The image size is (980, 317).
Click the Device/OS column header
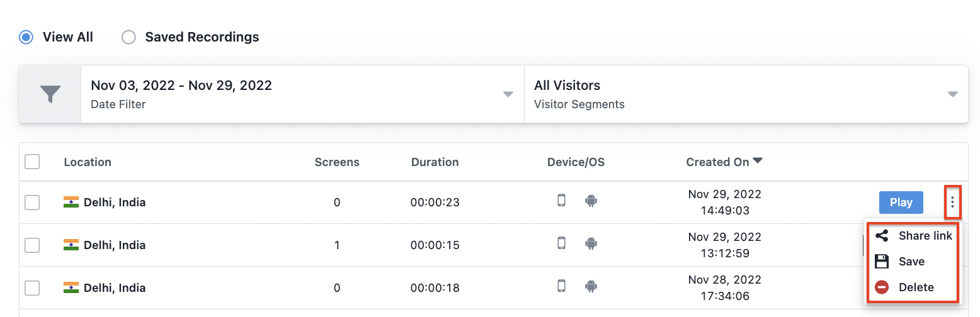point(576,162)
